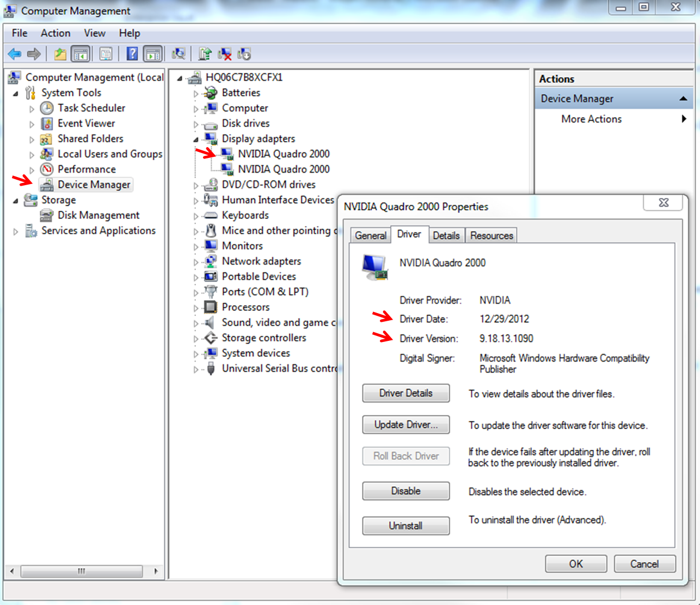The height and width of the screenshot is (605, 700).
Task: Click the Uninstall device toolbar icon
Action: (224, 54)
